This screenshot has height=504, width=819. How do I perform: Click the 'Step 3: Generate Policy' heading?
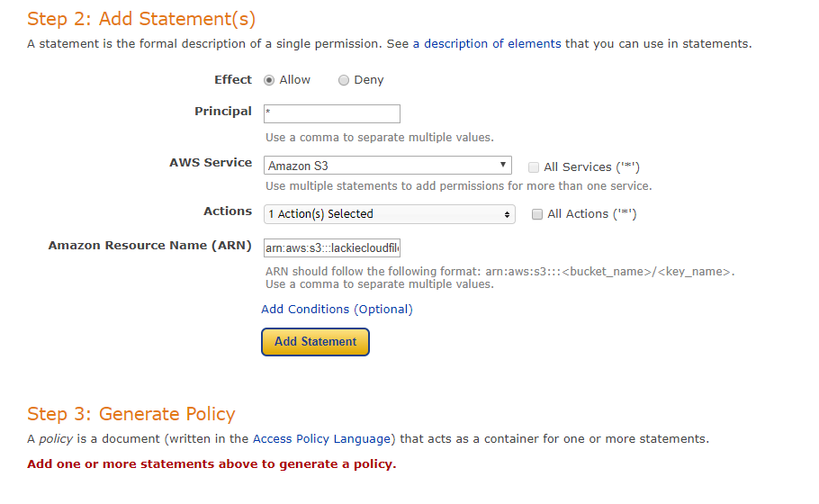[131, 414]
